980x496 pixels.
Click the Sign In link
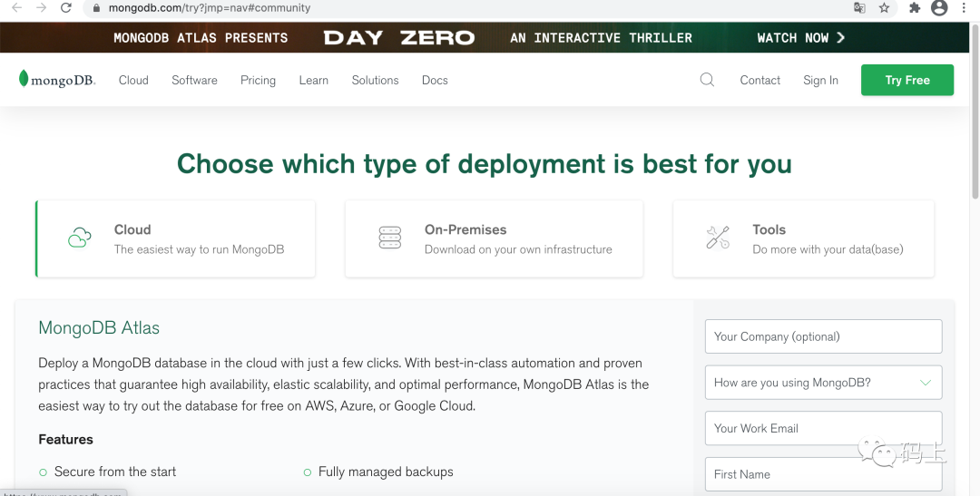click(x=820, y=80)
